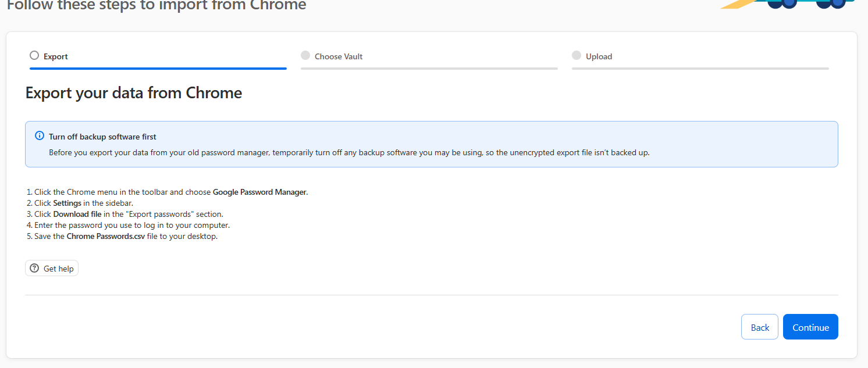Open the Get help button
Viewport: 868px width, 368px height.
52,269
